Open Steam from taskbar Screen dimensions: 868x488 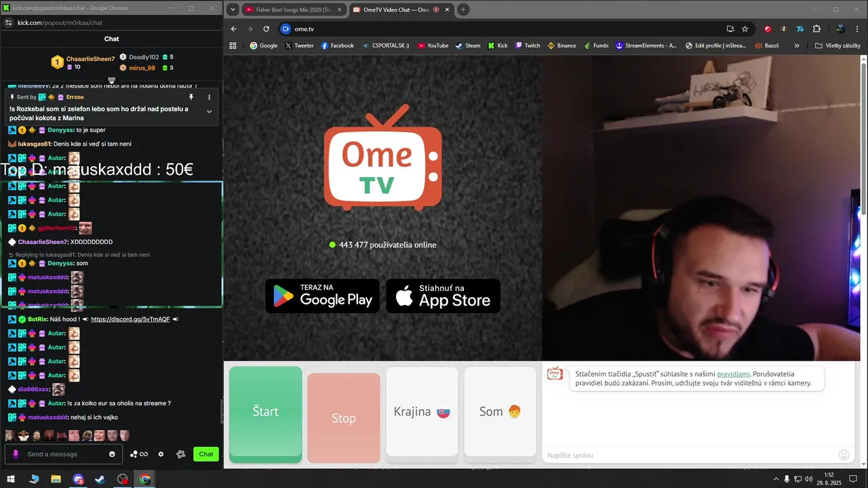pyautogui.click(x=100, y=479)
